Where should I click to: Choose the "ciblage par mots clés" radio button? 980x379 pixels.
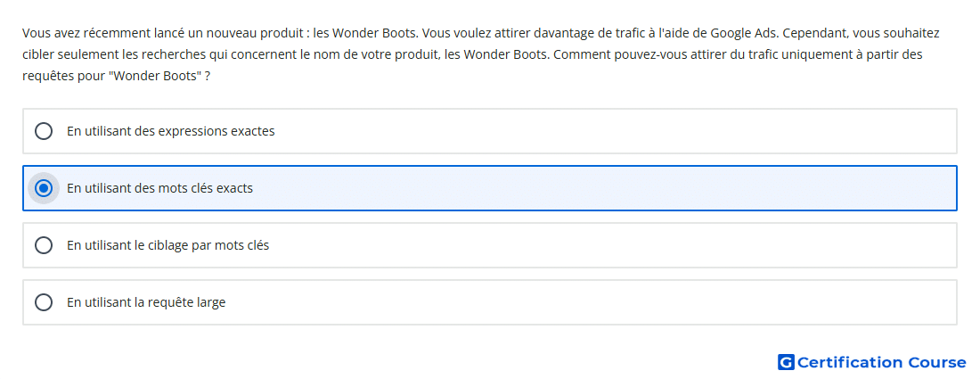(44, 245)
